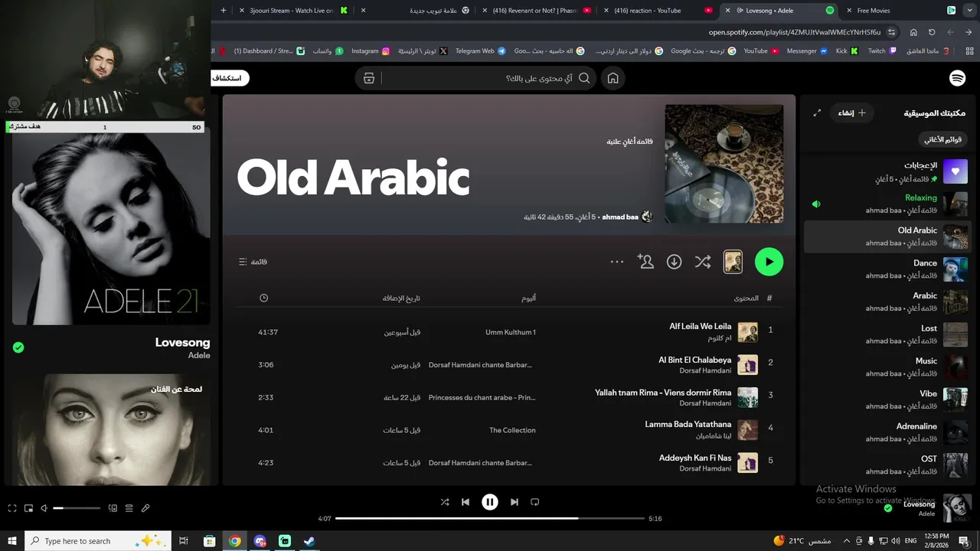Click the Adele 21 album artwork
Image resolution: width=980 pixels, height=551 pixels.
tap(111, 226)
